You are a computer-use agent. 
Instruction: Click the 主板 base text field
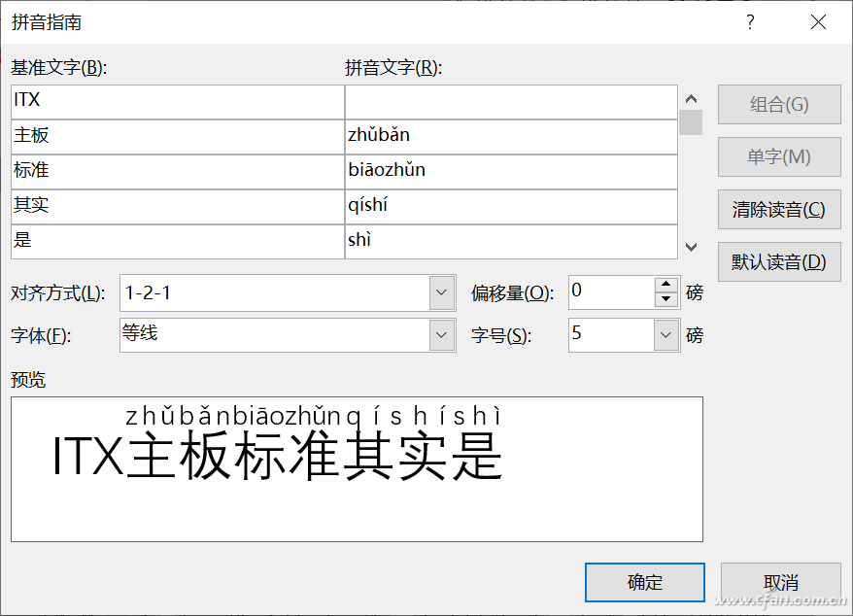pyautogui.click(x=178, y=137)
